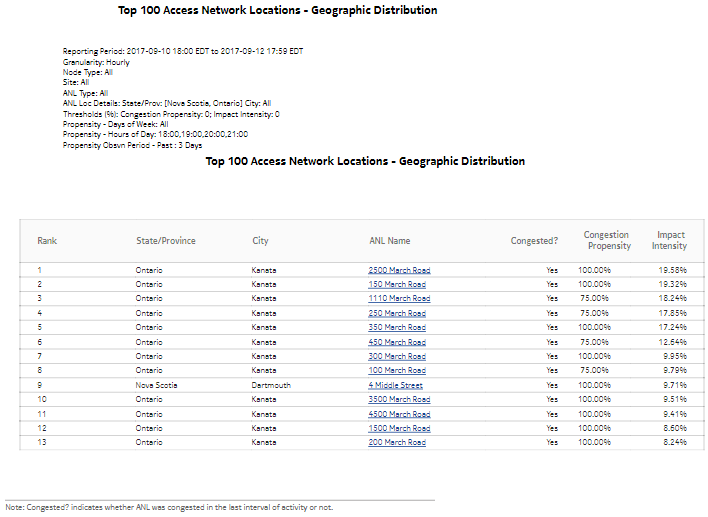Image resolution: width=708 pixels, height=517 pixels.
Task: Click the 12.64% impact intensity value
Action: click(672, 342)
